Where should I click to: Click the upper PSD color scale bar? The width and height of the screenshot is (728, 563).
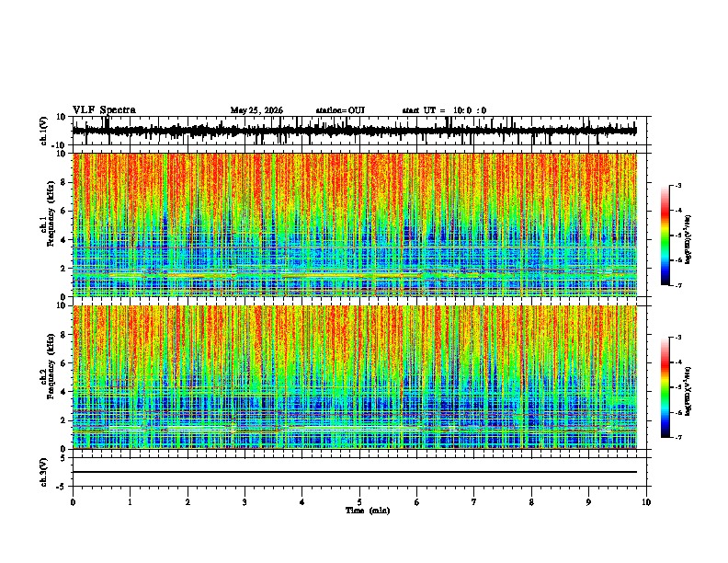[x=665, y=236]
